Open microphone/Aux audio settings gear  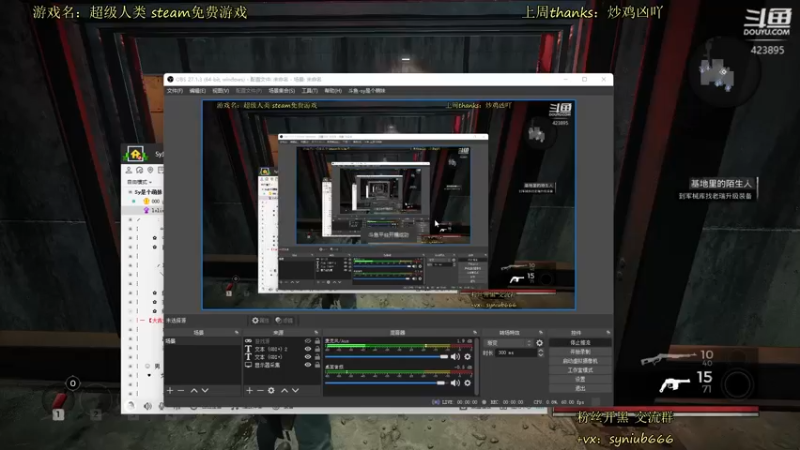point(467,357)
